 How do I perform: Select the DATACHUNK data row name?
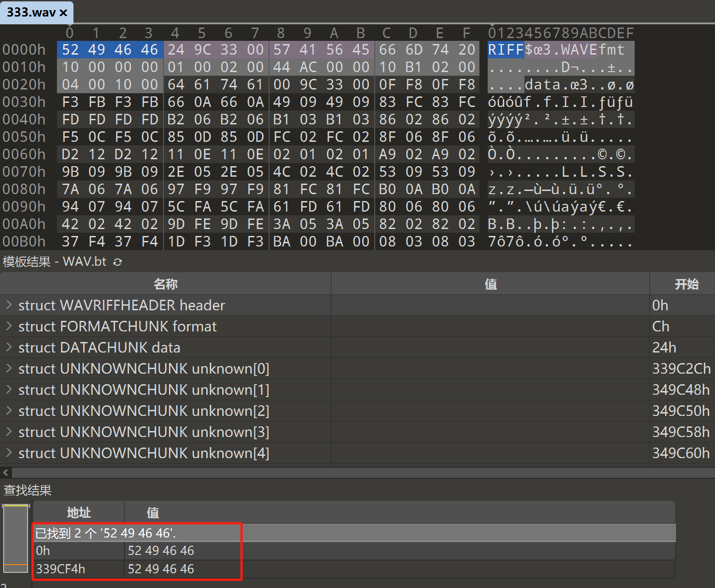tap(99, 347)
